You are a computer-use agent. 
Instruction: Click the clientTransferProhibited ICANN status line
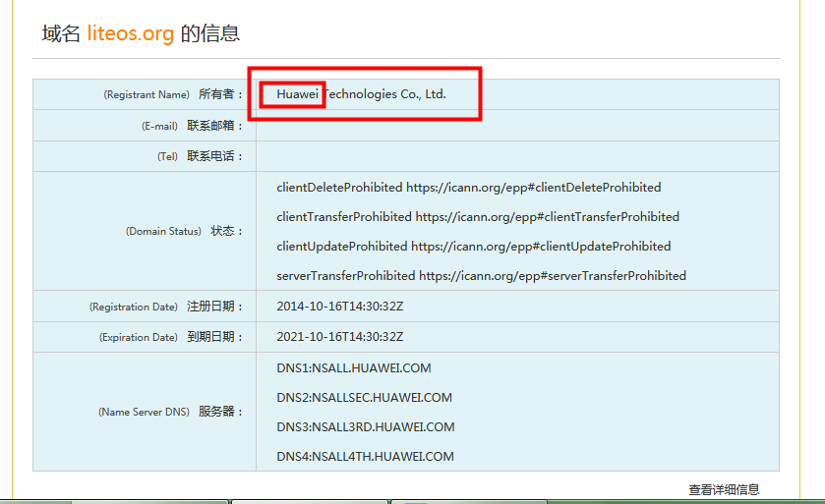coord(478,217)
